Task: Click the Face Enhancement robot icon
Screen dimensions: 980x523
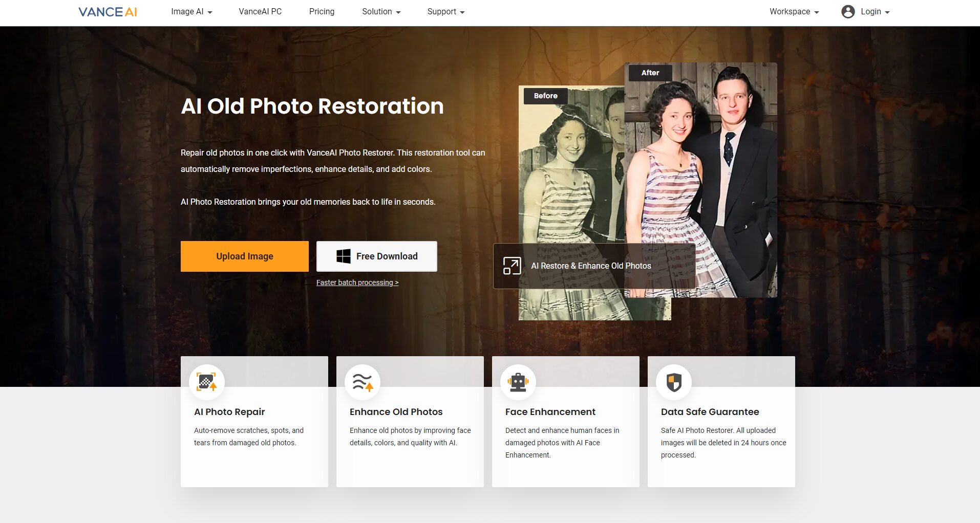Action: click(x=518, y=382)
